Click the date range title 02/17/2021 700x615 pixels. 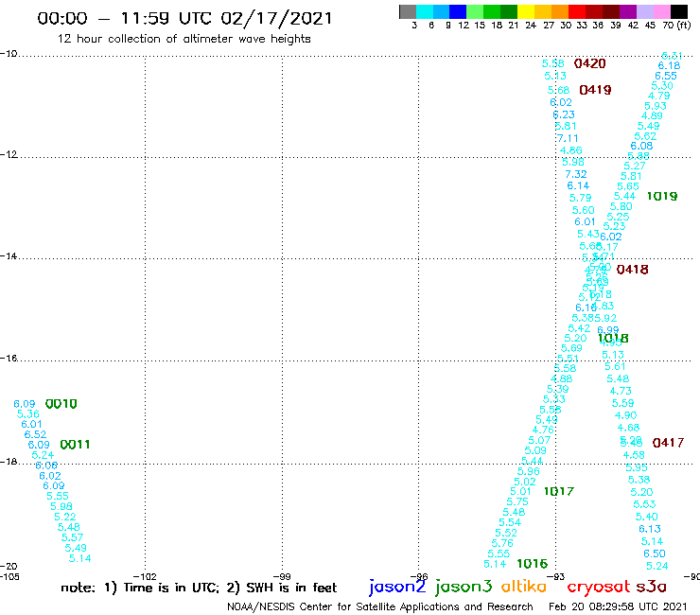(276, 18)
